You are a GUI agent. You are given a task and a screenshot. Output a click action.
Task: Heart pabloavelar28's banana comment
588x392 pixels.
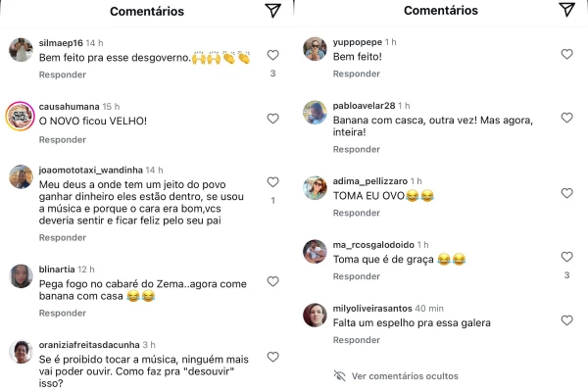(x=567, y=118)
